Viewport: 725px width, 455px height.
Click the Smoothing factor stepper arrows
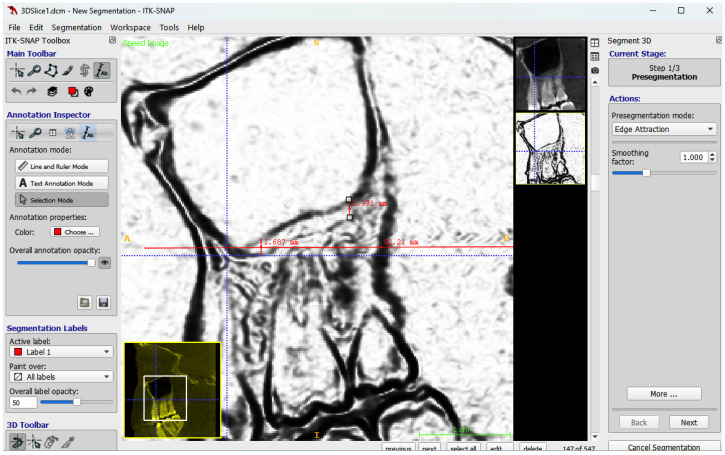[712, 157]
